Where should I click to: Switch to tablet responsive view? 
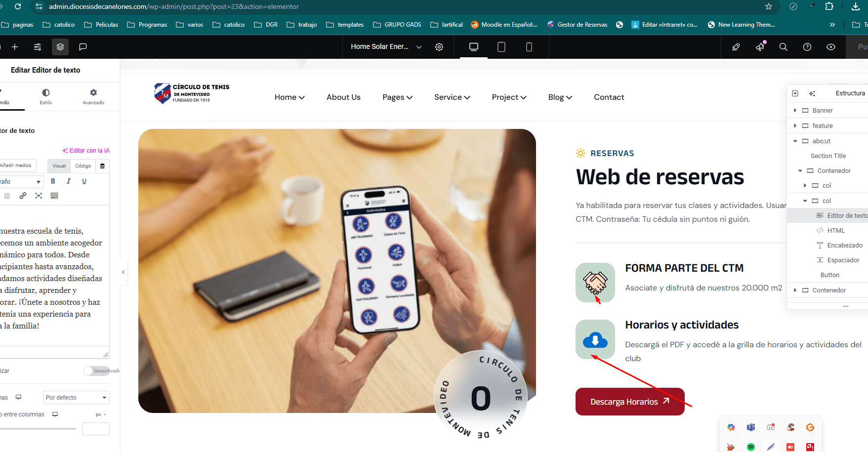(501, 47)
